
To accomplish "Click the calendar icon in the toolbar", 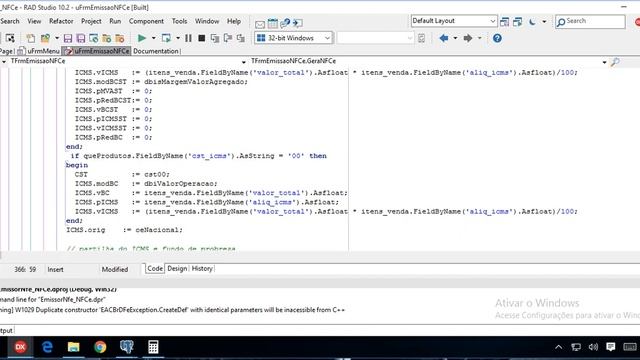I will pos(273,23).
